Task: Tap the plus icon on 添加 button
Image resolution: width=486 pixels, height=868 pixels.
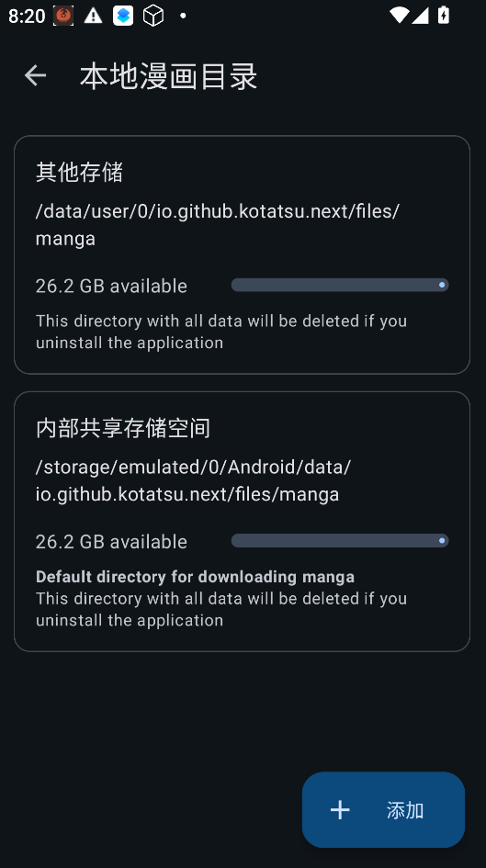Action: (340, 810)
